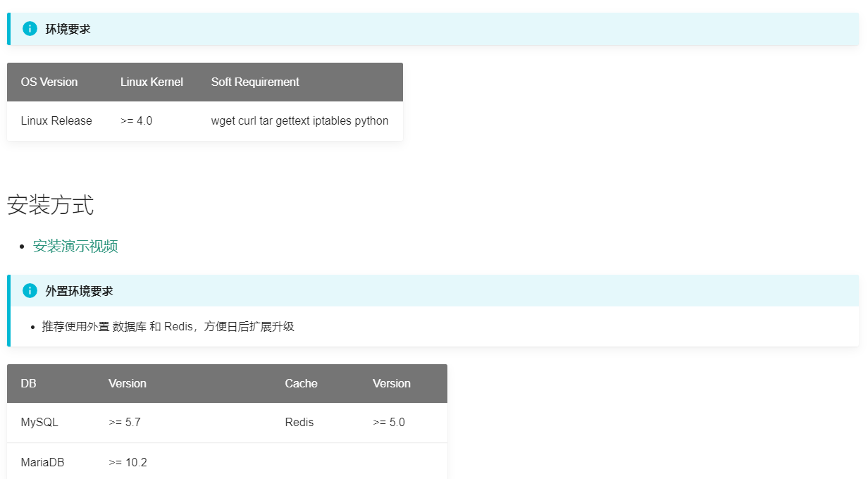The image size is (868, 479).
Task: Open the 安装演示视频 link
Action: (75, 247)
